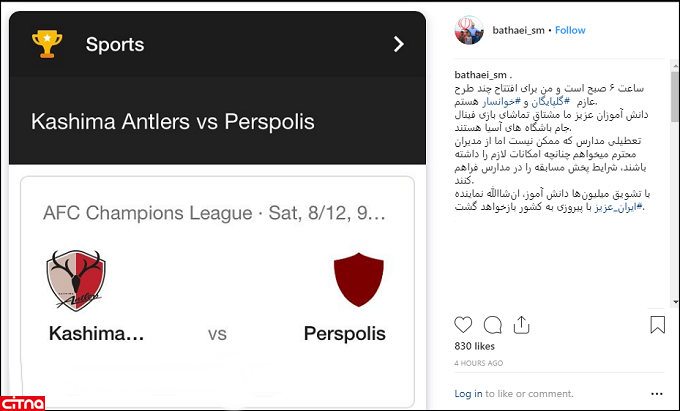Click the 4 hours ago timestamp

click(x=479, y=362)
